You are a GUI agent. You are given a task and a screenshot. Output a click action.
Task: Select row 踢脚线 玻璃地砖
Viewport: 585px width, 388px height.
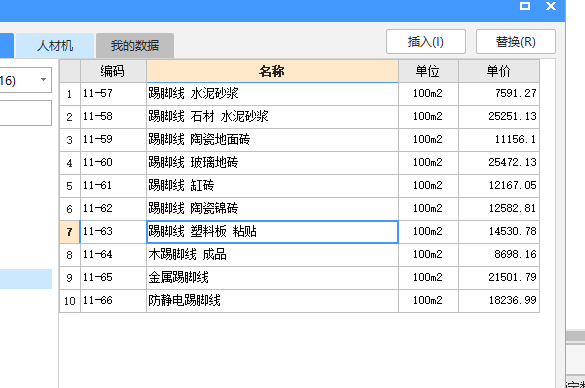tap(272, 163)
